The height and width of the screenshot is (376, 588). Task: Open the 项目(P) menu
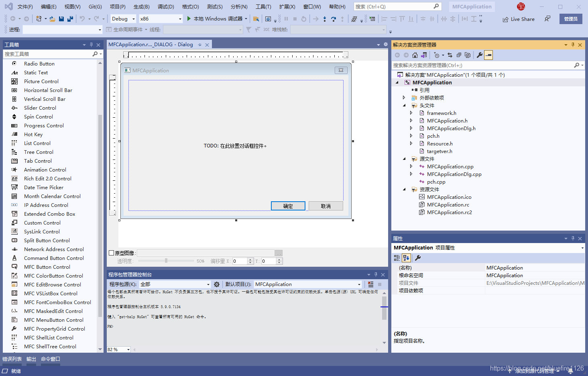(118, 6)
